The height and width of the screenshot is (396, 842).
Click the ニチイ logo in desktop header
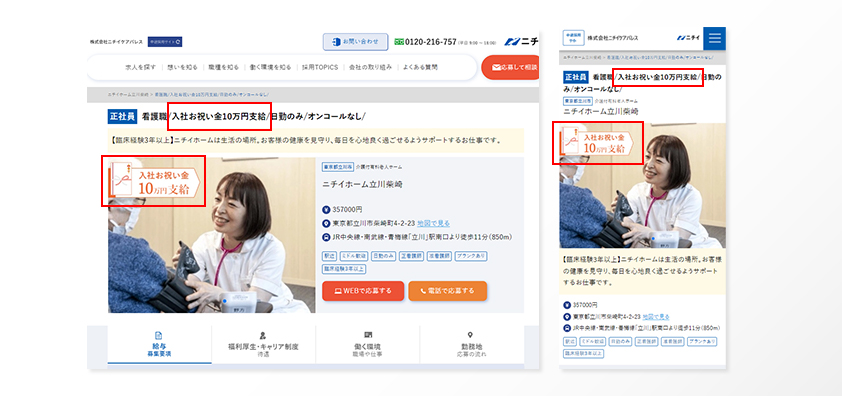tap(522, 41)
